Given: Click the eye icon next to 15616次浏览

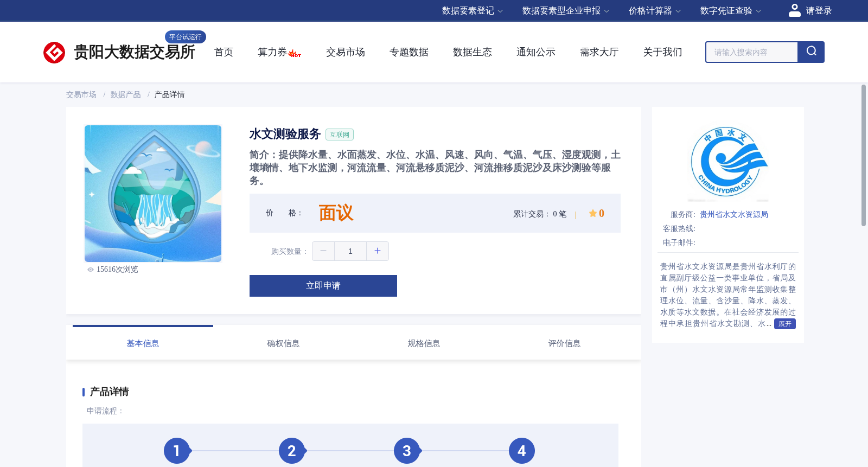Looking at the screenshot, I should (91, 270).
